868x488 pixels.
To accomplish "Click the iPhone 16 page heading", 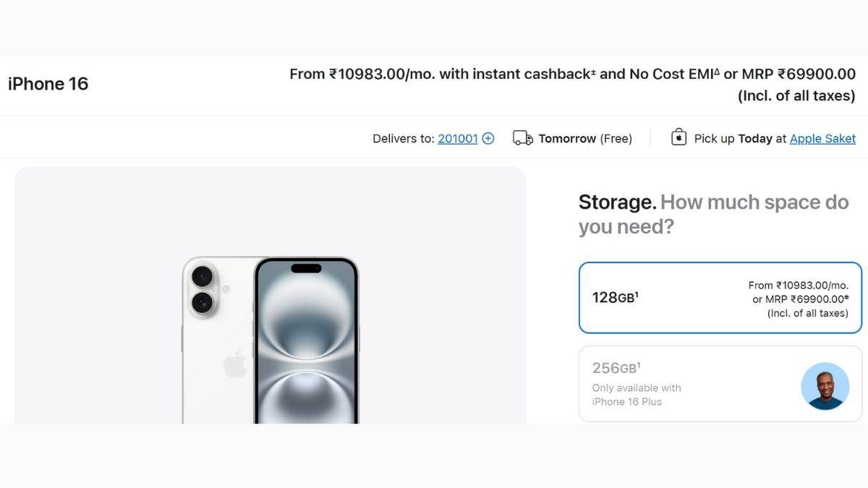I will click(48, 84).
